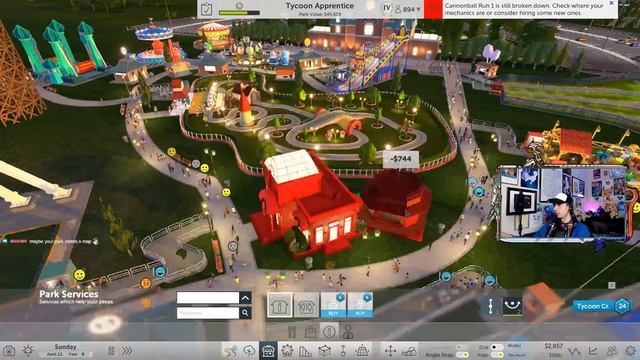Open the park rating smiley meter

[x=239, y=9]
